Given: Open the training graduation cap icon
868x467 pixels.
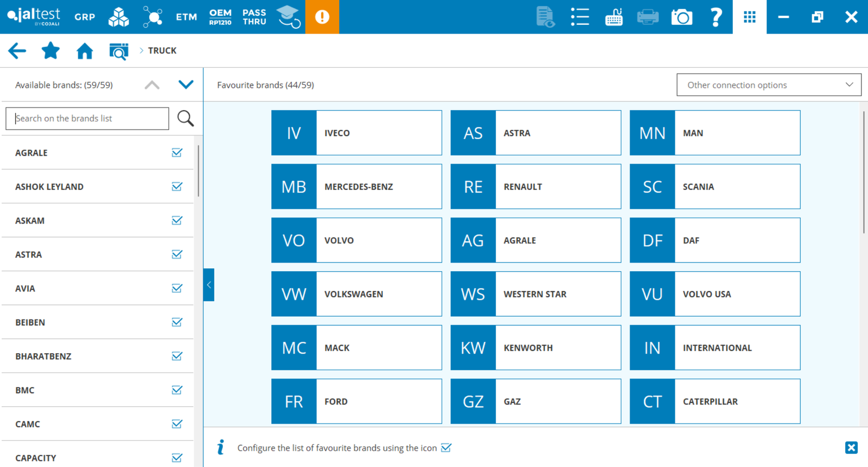Looking at the screenshot, I should [x=289, y=17].
